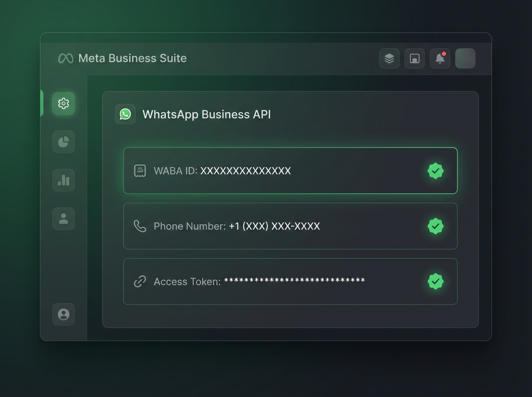Open the Settings section in the sidebar
The image size is (532, 397).
pos(63,103)
